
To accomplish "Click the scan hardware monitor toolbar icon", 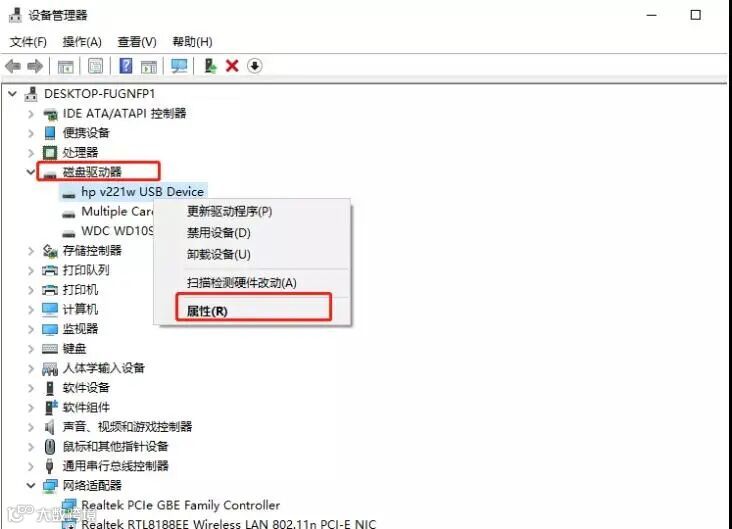I will (179, 66).
